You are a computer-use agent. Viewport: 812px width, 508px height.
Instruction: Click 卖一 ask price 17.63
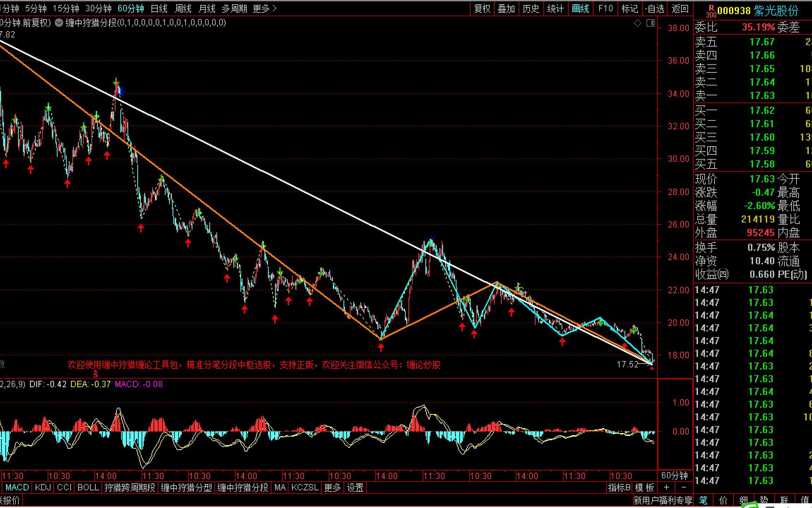762,95
